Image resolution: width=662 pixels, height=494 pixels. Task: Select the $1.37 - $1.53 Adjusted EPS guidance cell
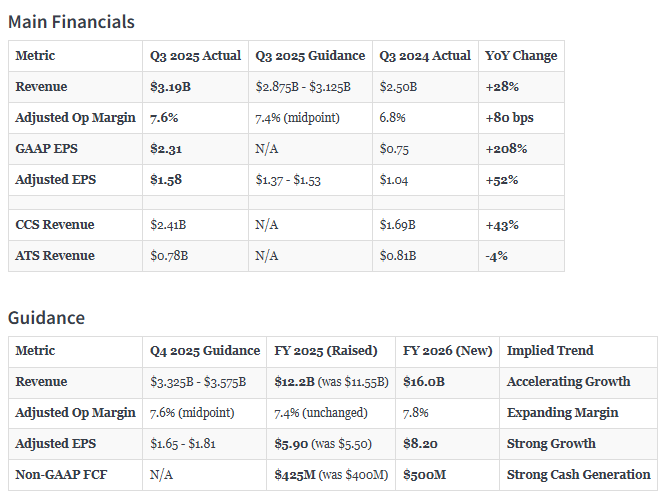(291, 180)
